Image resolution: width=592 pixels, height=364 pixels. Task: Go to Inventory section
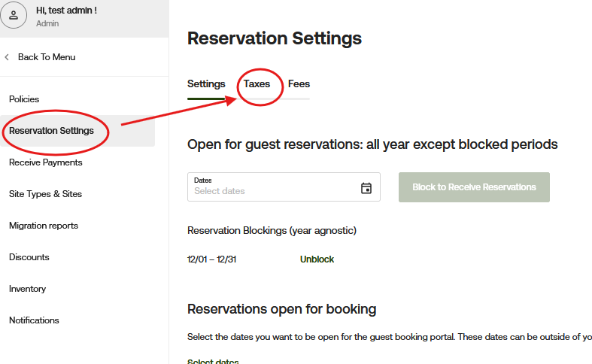click(x=27, y=289)
